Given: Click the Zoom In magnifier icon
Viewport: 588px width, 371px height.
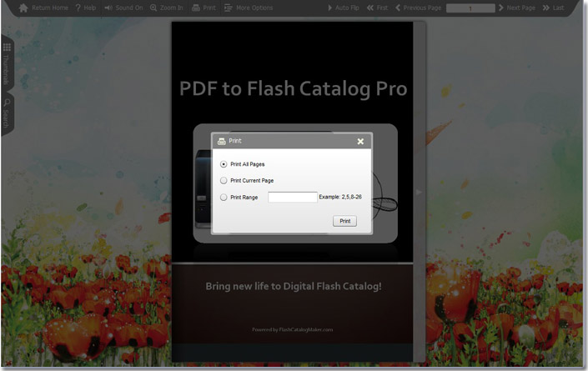Looking at the screenshot, I should (153, 8).
